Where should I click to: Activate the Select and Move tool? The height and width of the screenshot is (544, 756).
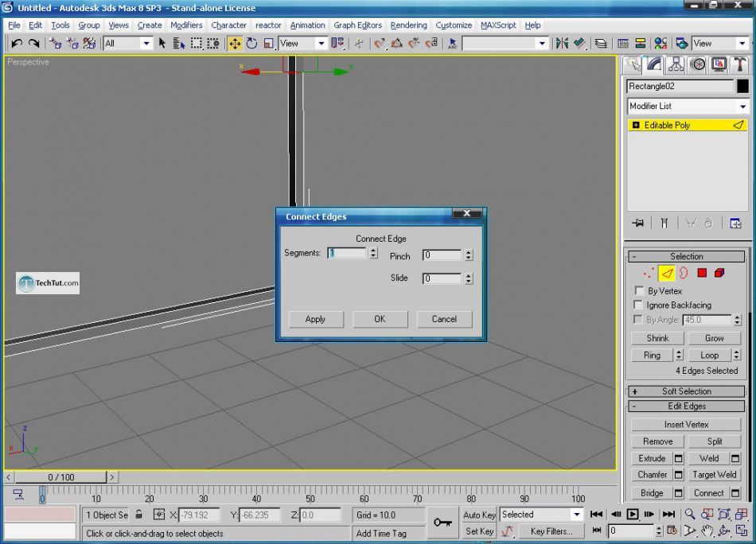point(235,44)
